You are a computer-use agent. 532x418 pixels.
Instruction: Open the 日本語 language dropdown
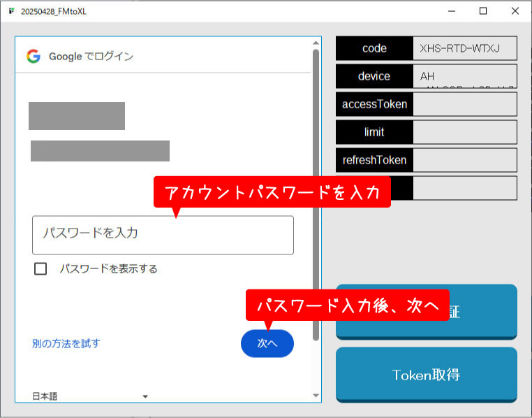pos(90,396)
